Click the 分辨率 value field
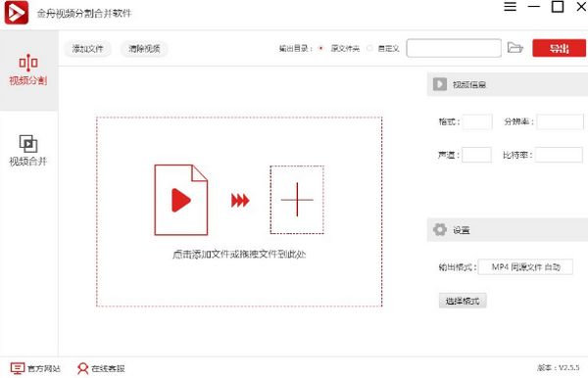This screenshot has width=588, height=378. (560, 121)
